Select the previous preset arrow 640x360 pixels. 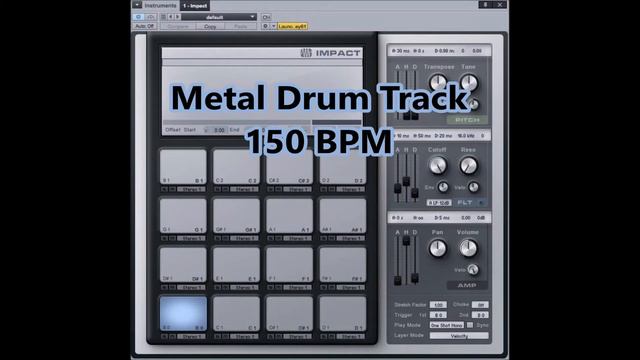pos(171,17)
